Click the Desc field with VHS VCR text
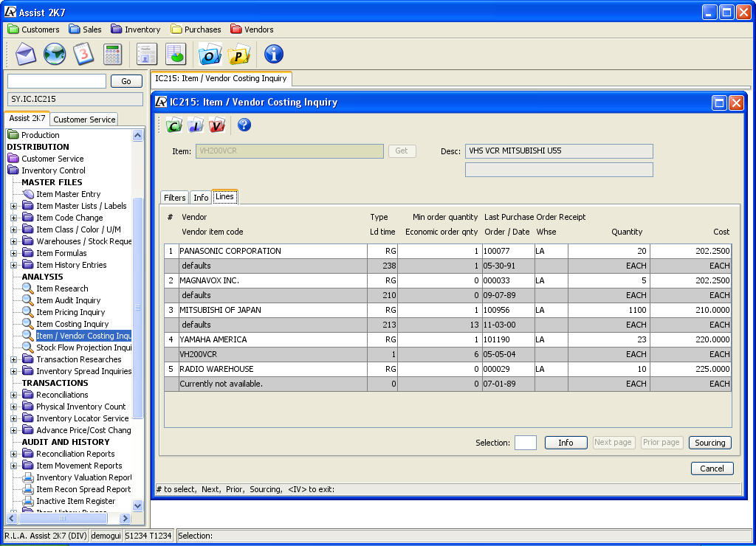The image size is (756, 546). point(559,151)
